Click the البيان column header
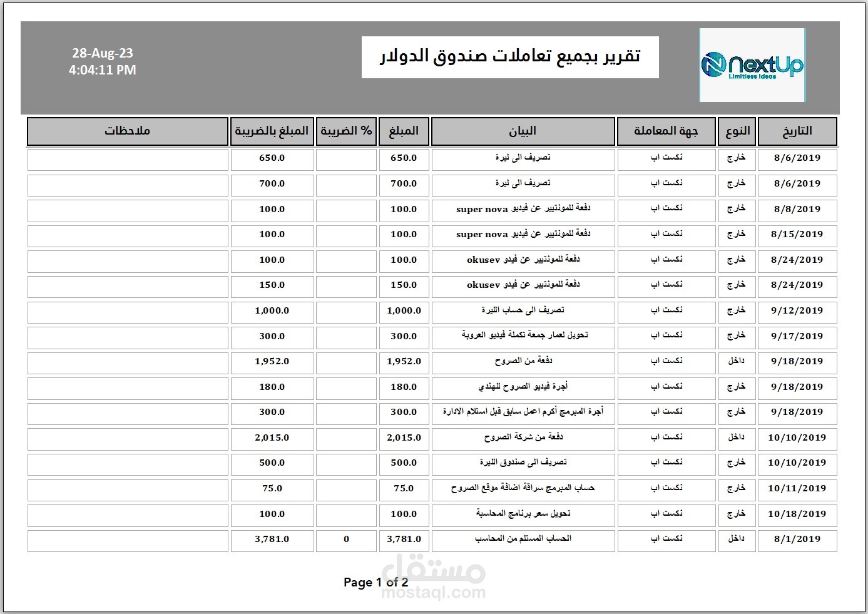The width and height of the screenshot is (868, 614). [523, 131]
